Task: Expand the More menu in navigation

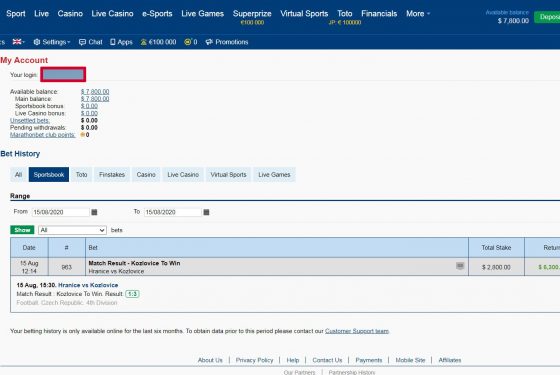Action: [x=418, y=14]
